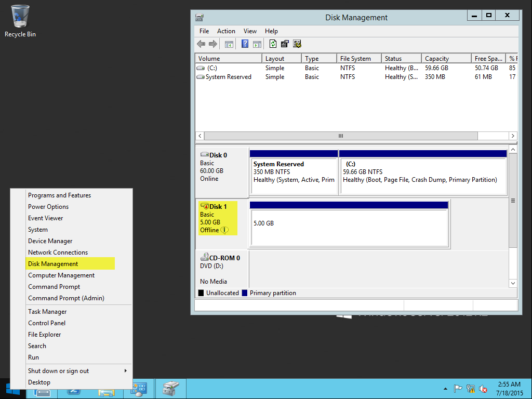Sort by the Layout column header
This screenshot has height=399, width=532.
282,59
